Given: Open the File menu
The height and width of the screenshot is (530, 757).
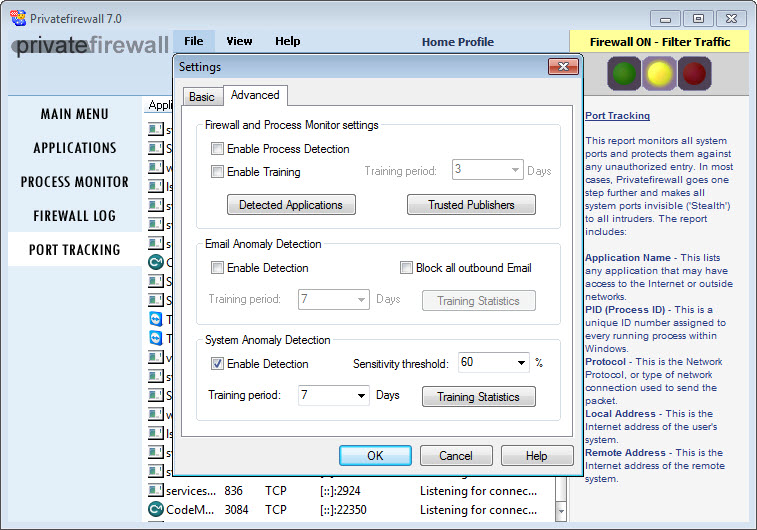Looking at the screenshot, I should [194, 41].
